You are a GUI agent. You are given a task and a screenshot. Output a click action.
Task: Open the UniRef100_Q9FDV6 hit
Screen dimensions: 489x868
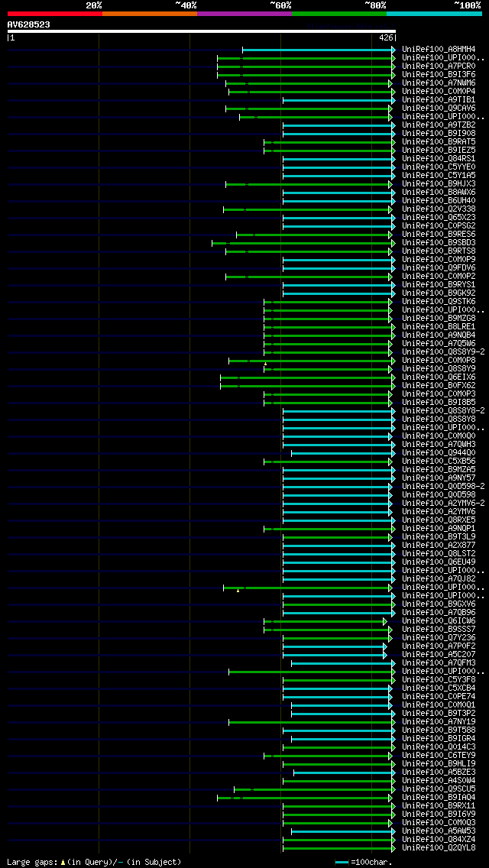(439, 268)
